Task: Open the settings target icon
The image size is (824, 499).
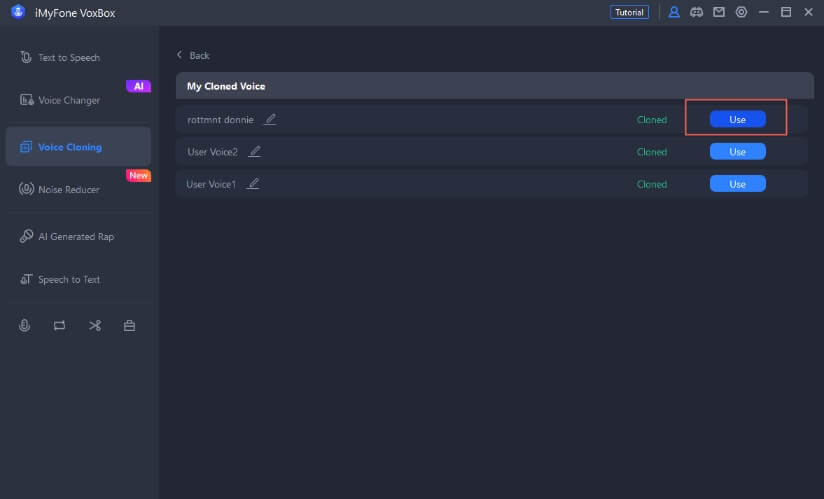Action: (x=741, y=12)
